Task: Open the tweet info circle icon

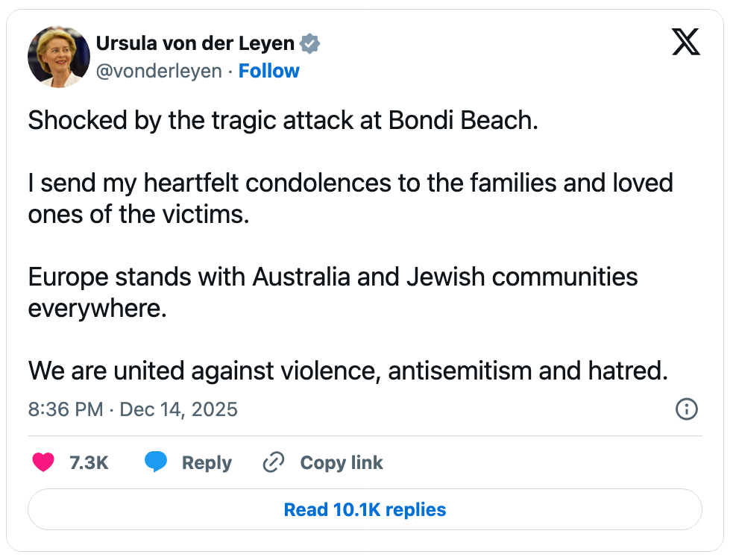Action: (686, 409)
